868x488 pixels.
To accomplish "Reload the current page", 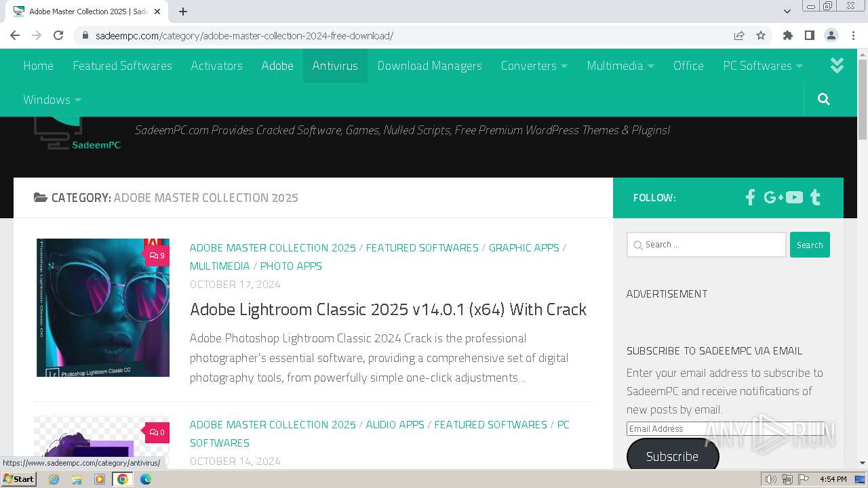I will click(x=58, y=35).
